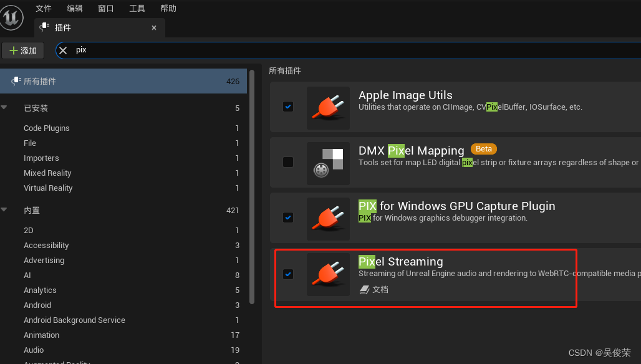This screenshot has width=641, height=364.
Task: Open the 帮助 menu
Action: pyautogui.click(x=168, y=8)
